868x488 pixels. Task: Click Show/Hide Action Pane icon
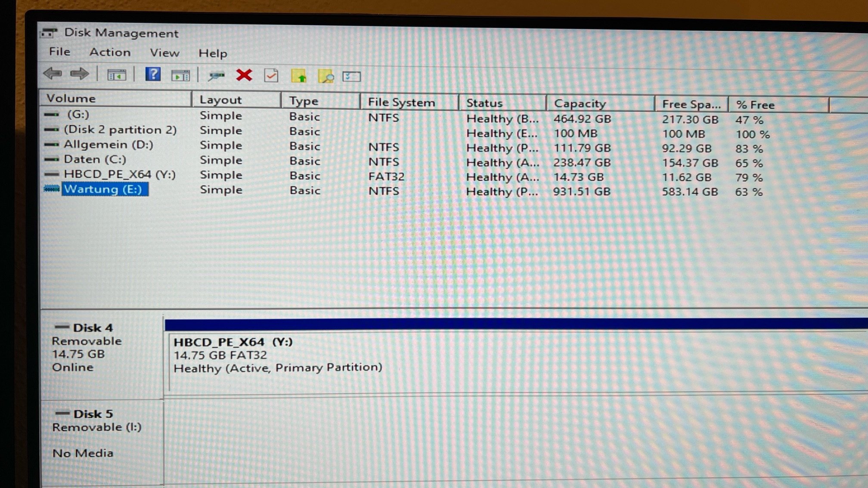click(x=180, y=76)
